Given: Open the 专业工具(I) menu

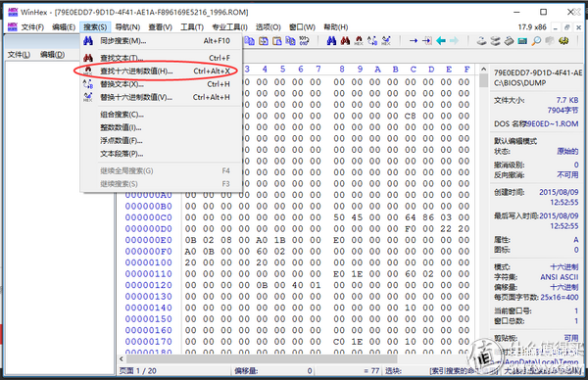Looking at the screenshot, I should (229, 27).
